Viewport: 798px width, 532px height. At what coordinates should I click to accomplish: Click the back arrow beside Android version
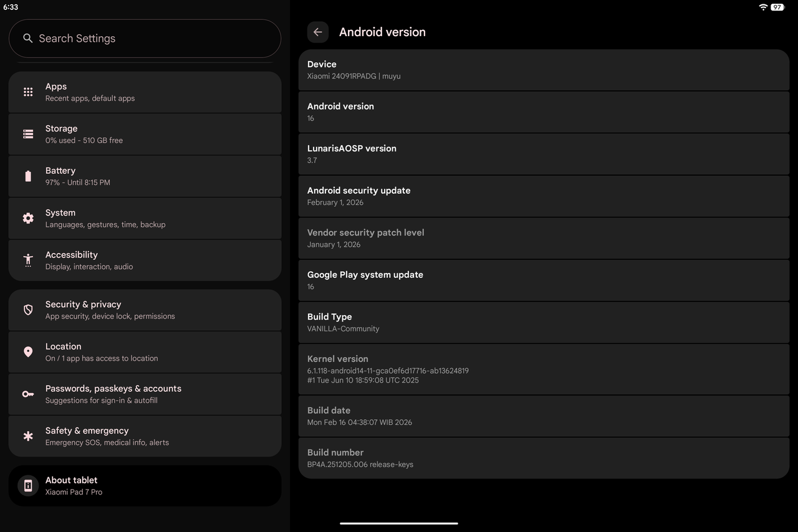318,32
